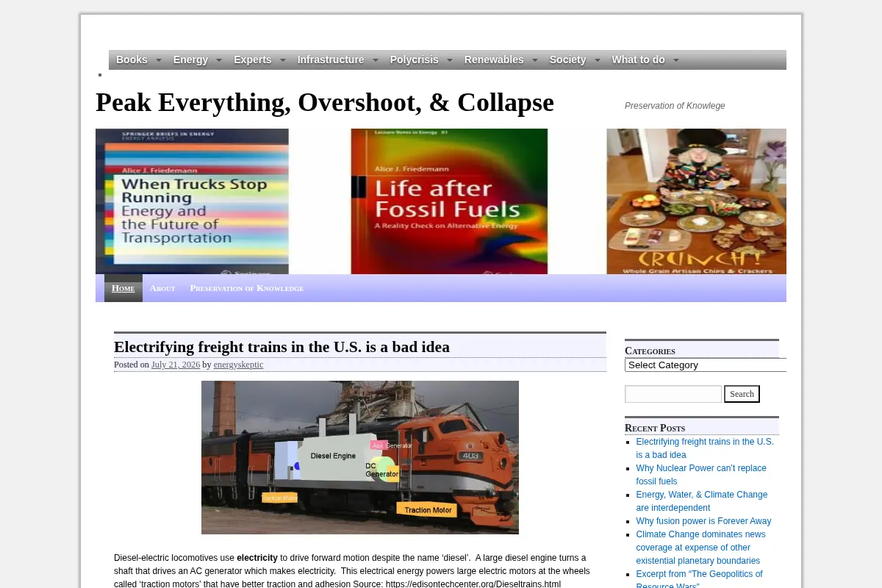Open recent post Why fusion power is Forever Away
The height and width of the screenshot is (588, 882).
click(x=703, y=521)
